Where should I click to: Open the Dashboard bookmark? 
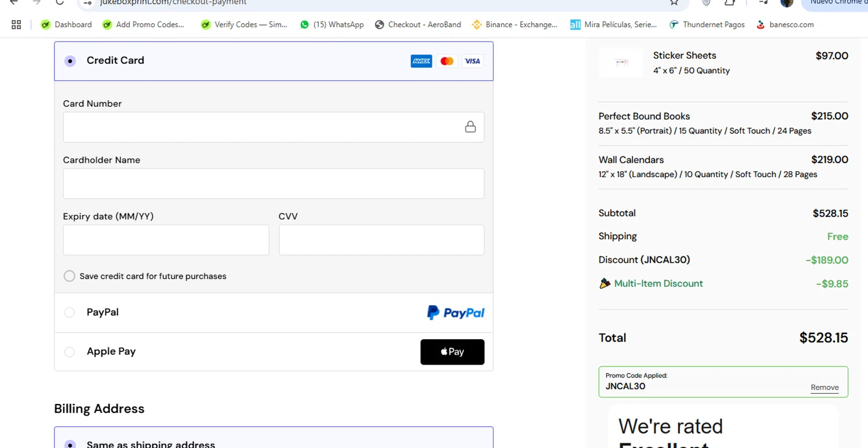tap(66, 24)
